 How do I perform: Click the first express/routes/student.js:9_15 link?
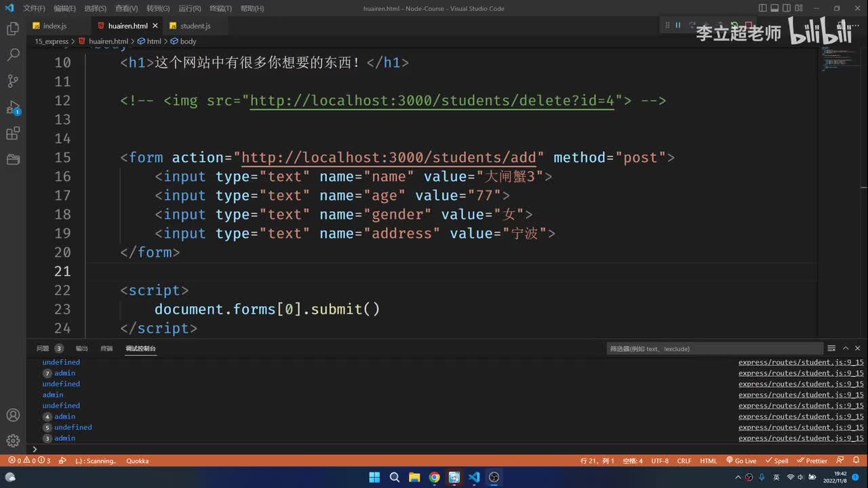801,362
